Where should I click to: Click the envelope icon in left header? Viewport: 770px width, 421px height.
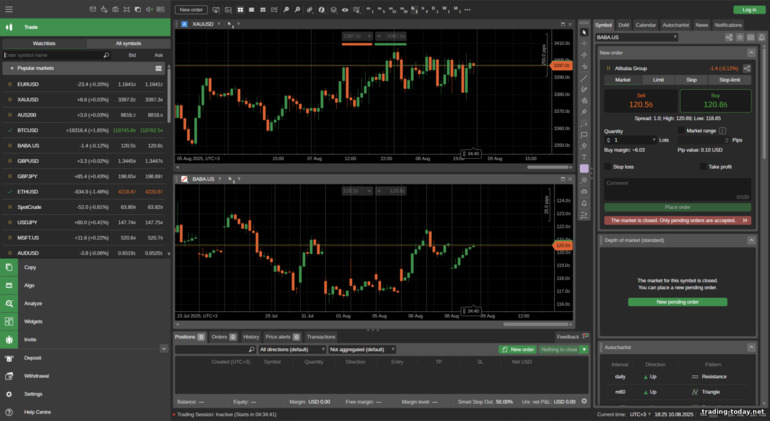click(93, 9)
